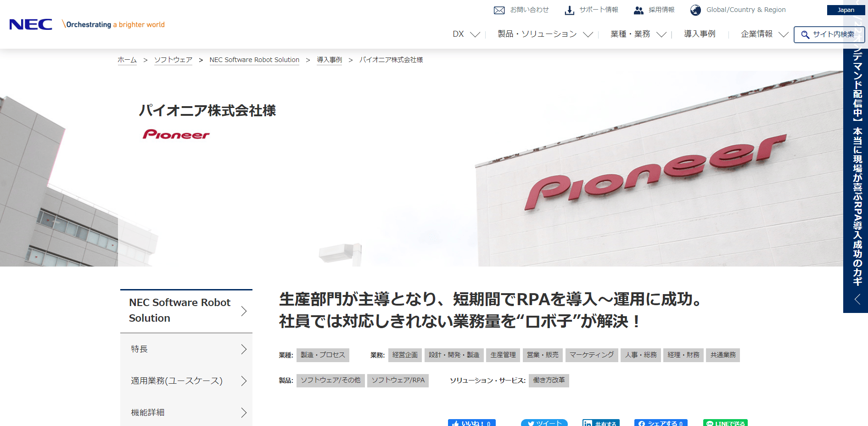
Task: Click the Japan region button
Action: 846,10
